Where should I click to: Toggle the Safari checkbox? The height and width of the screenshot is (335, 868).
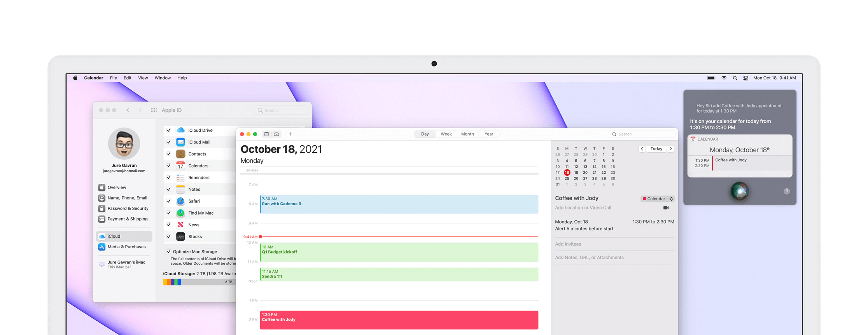click(169, 201)
